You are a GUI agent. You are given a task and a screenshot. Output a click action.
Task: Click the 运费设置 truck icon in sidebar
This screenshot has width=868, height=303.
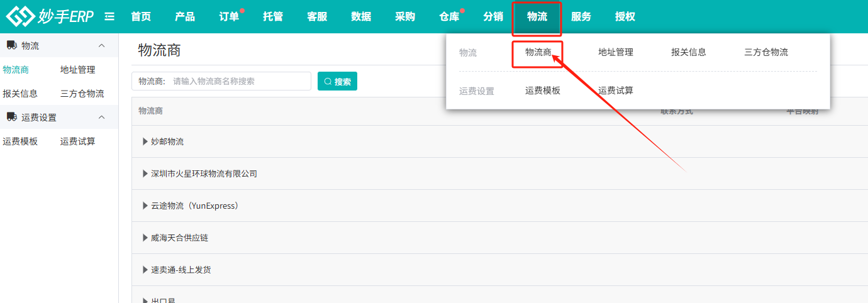coord(11,117)
